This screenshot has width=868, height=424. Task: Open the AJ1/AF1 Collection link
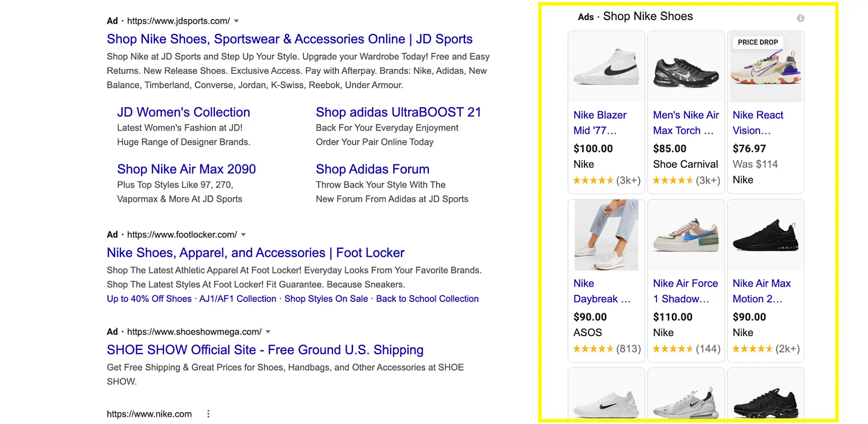pyautogui.click(x=237, y=299)
